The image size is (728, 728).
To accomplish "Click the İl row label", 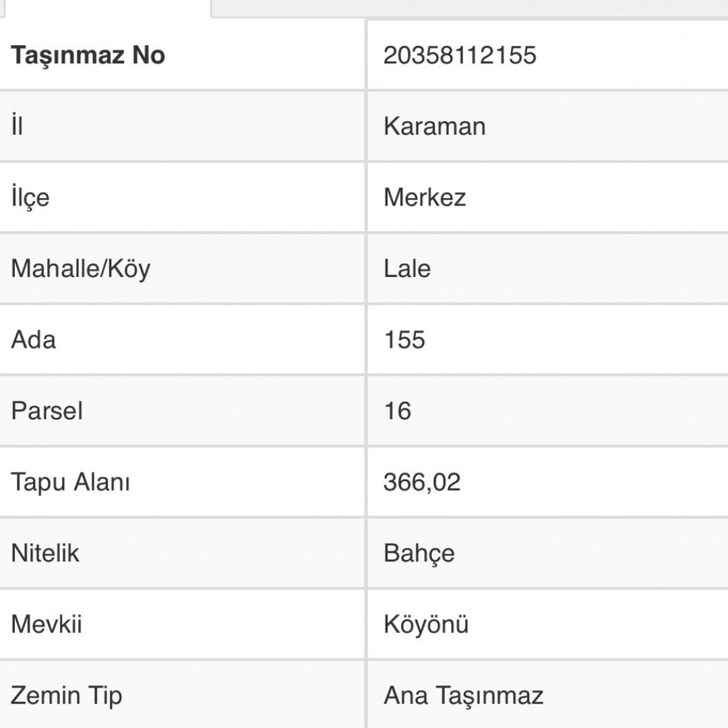I will click(18, 126).
